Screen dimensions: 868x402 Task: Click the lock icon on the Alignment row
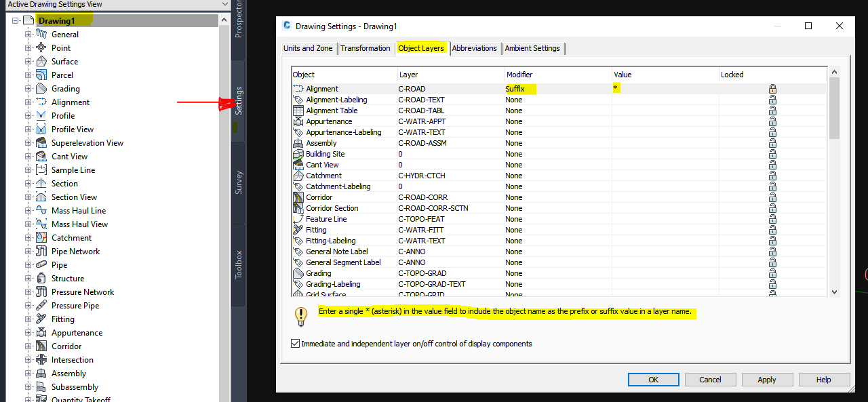772,88
